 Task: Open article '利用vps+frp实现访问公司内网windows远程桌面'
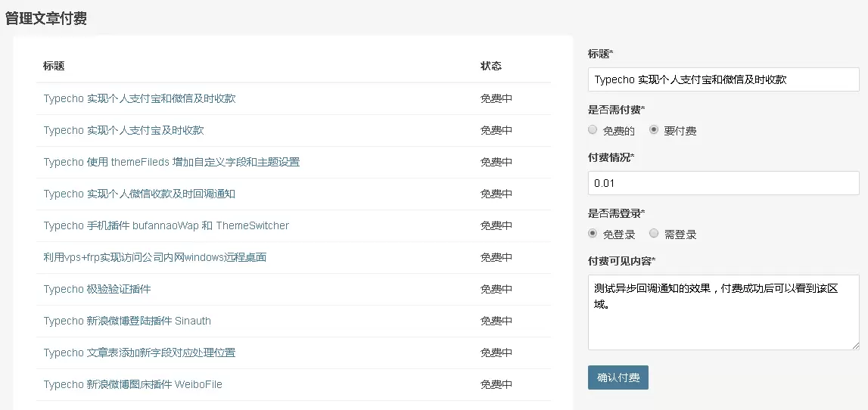pyautogui.click(x=155, y=257)
